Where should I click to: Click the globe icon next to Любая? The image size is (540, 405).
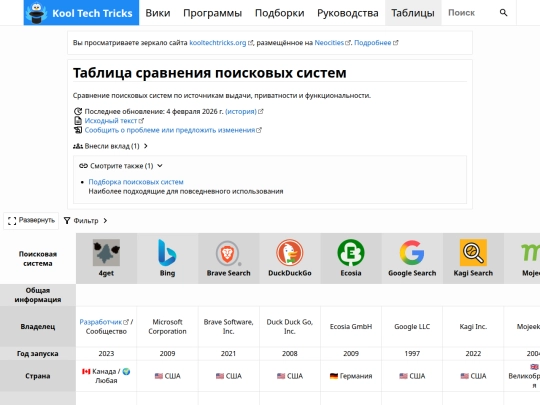tap(126, 371)
